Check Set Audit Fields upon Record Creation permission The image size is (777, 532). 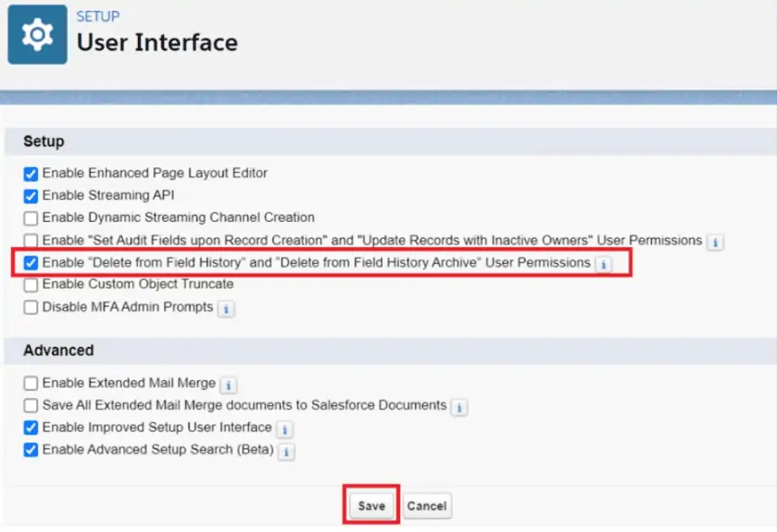30,240
